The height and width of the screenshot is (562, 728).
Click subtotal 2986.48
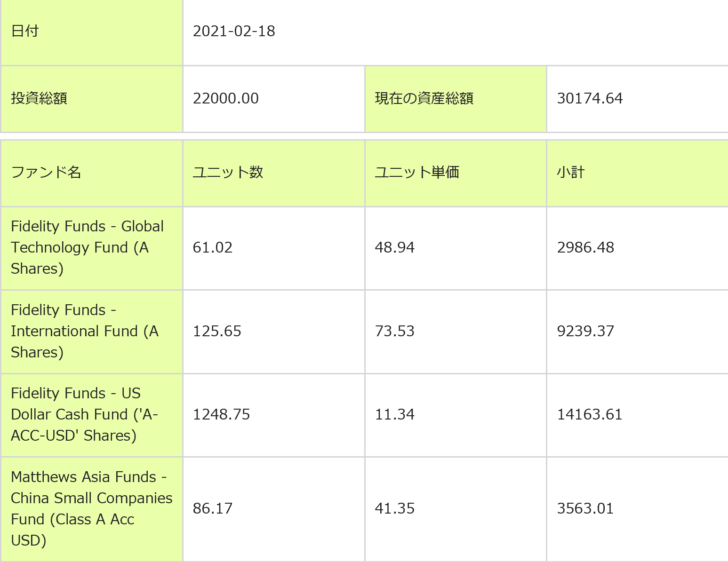click(585, 247)
